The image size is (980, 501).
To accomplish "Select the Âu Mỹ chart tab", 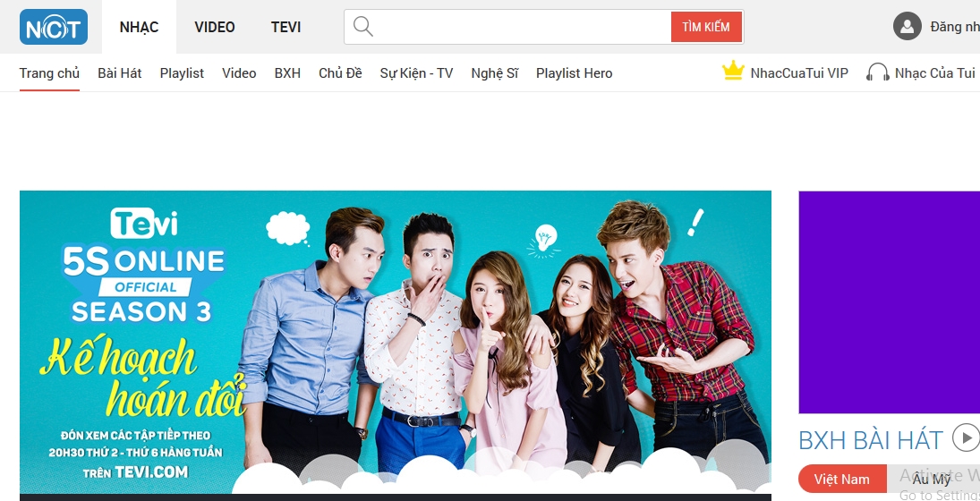I will 933,480.
